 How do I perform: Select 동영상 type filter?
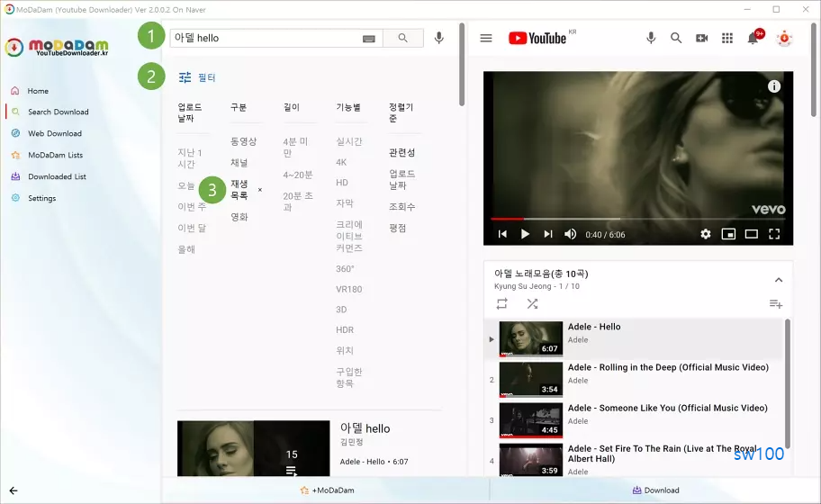(x=243, y=141)
